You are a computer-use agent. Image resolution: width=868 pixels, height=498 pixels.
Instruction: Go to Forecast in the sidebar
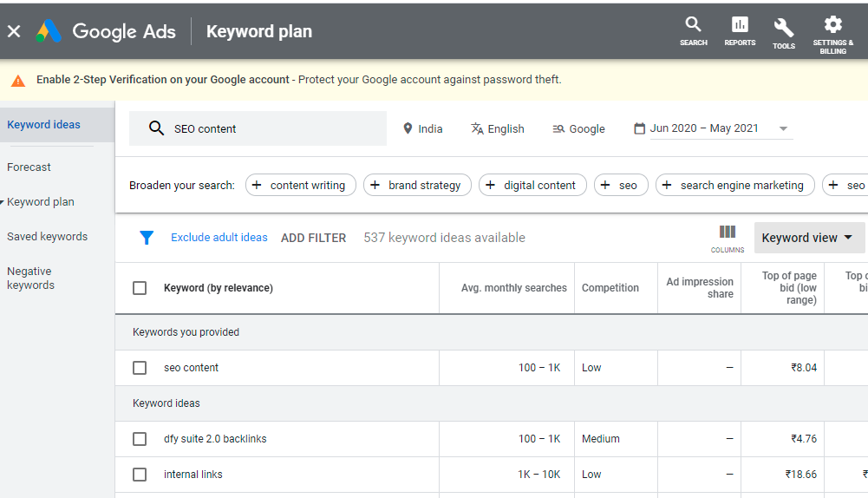[x=29, y=167]
